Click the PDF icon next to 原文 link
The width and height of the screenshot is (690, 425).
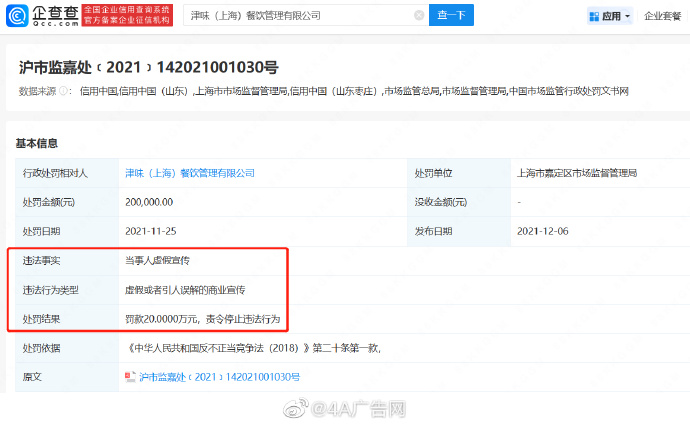[x=130, y=377]
